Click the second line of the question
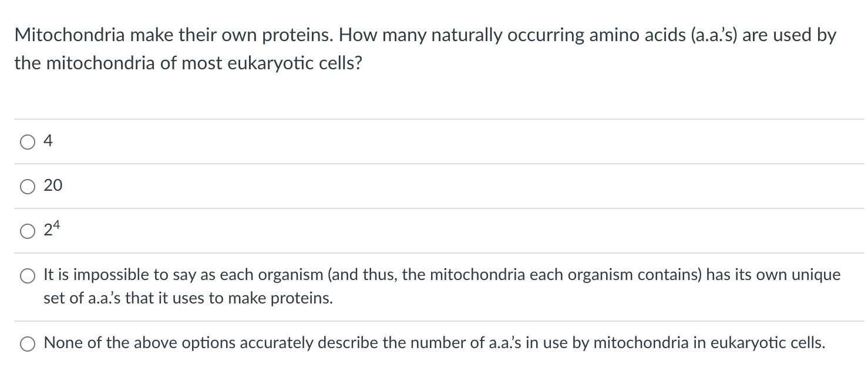Viewport: 868px width, 371px height. (x=188, y=62)
